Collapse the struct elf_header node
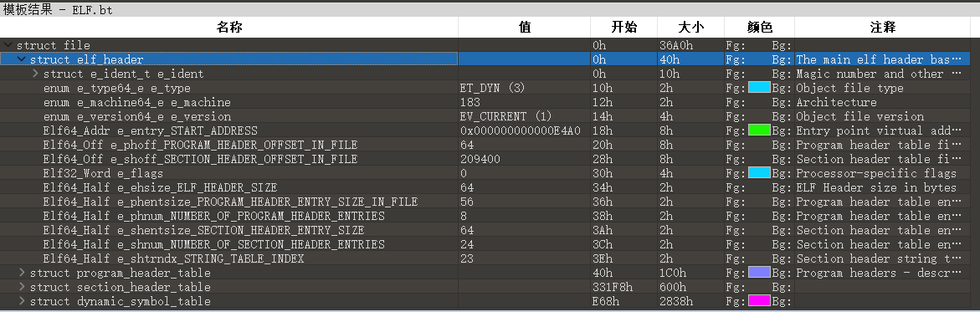 (x=22, y=59)
